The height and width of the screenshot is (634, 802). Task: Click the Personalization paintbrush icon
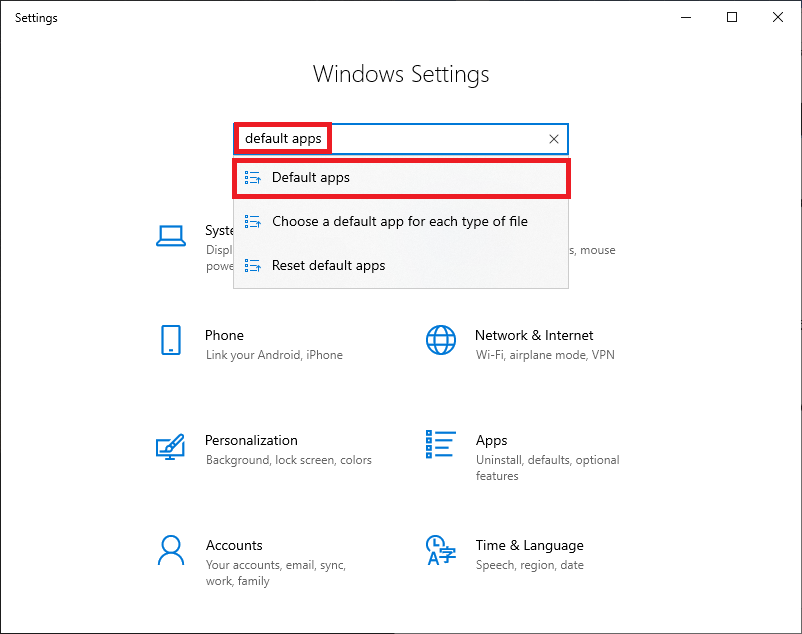(170, 447)
